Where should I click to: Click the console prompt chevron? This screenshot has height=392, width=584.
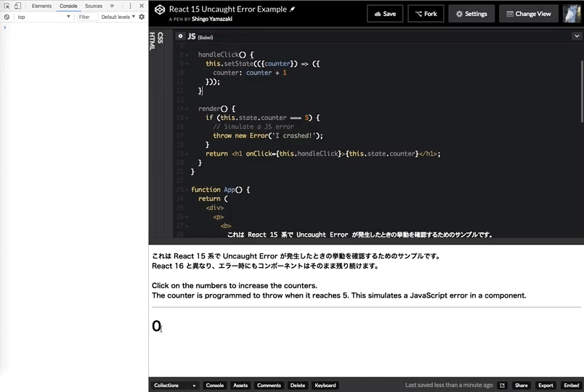(x=5, y=28)
